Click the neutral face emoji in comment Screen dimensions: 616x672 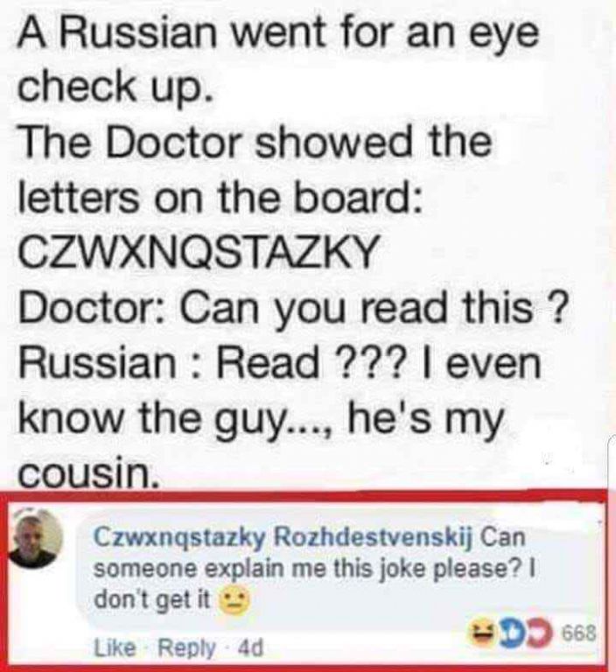234,599
